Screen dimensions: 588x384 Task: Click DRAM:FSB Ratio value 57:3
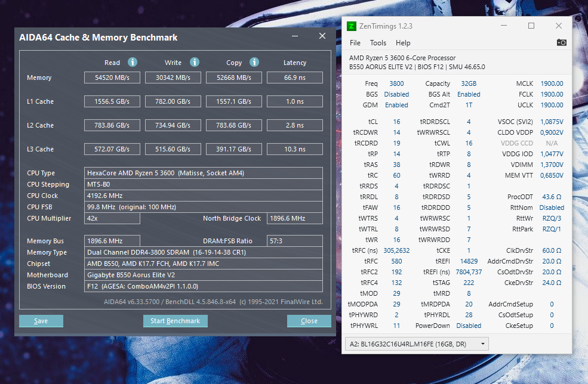pos(295,241)
